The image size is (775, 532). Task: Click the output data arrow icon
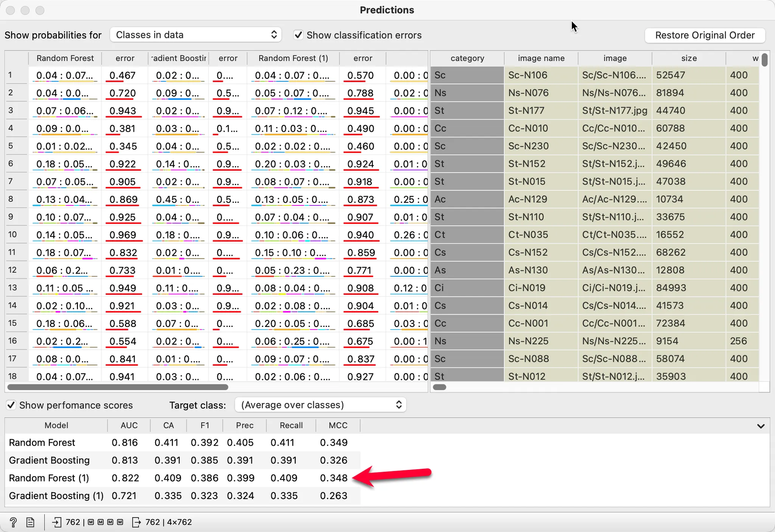(x=136, y=522)
